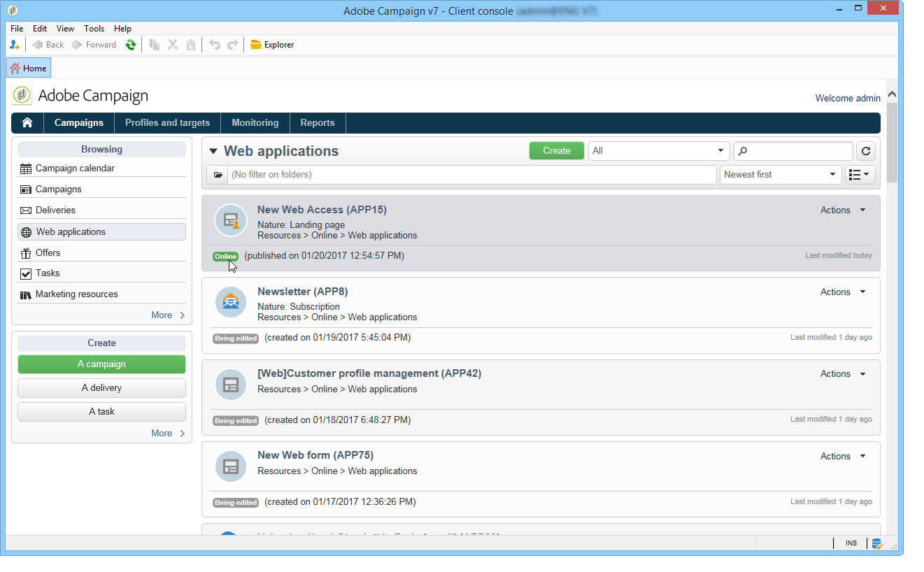Click the green refresh arrows icon in the toolbar
This screenshot has width=924, height=572.
pos(131,45)
